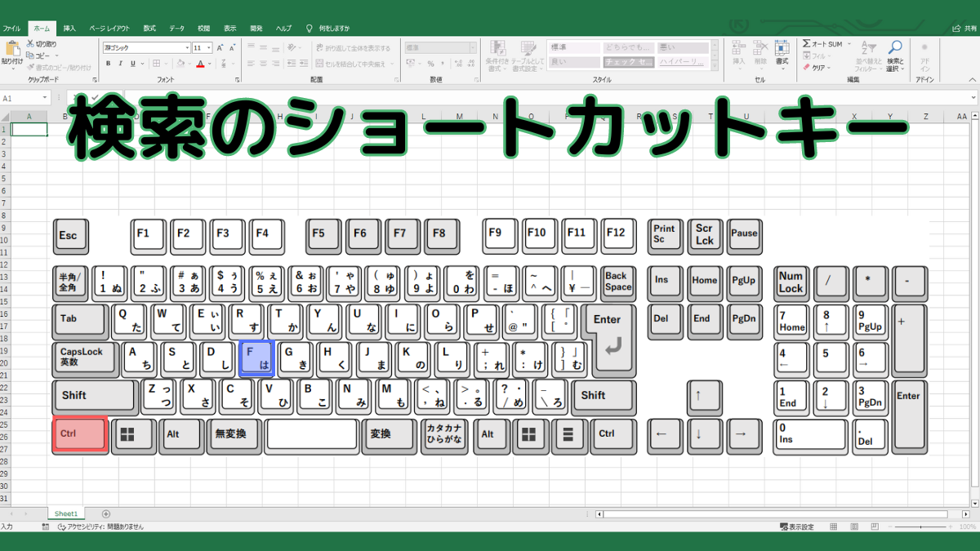980x551 pixels.
Task: Click the Conditional Formatting icon
Action: point(497,53)
